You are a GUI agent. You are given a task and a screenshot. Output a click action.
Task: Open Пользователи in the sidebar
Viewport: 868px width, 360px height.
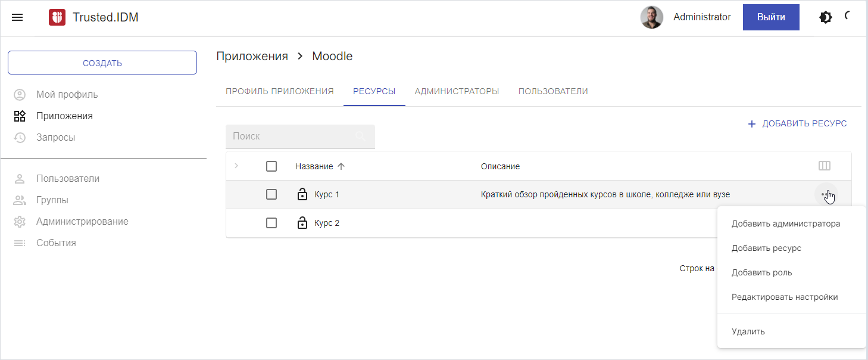click(68, 179)
